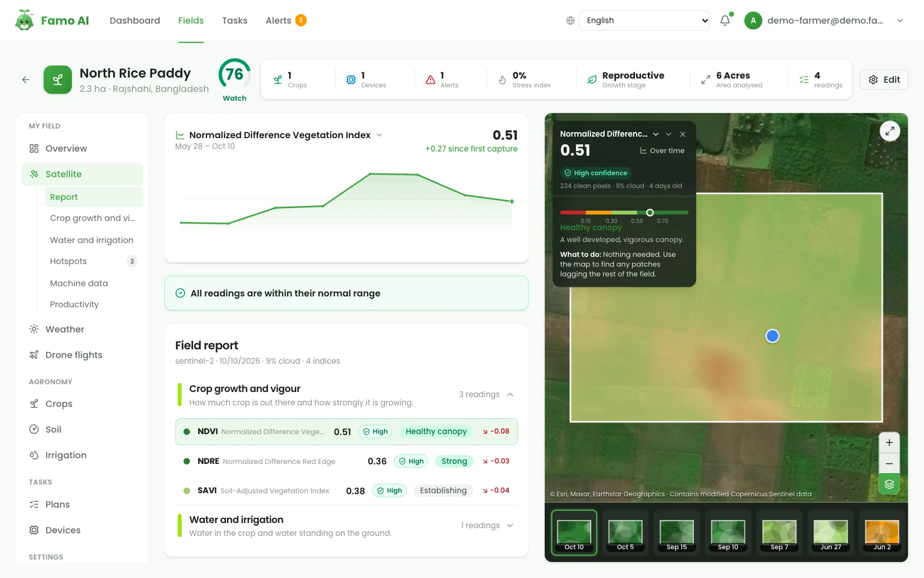Click the Growth stage leaf icon
Screen dimensions: 924x578
point(592,80)
